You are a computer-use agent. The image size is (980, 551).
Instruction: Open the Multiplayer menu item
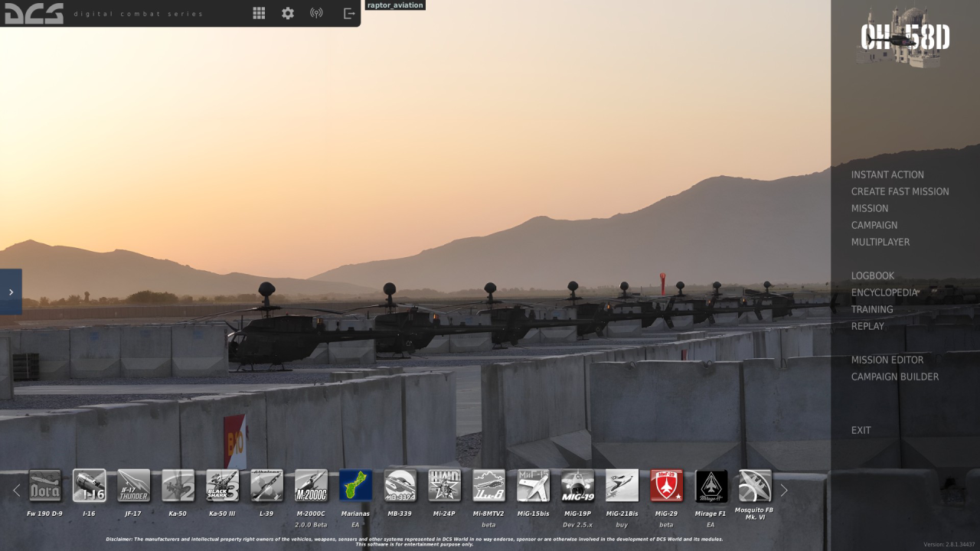coord(880,242)
